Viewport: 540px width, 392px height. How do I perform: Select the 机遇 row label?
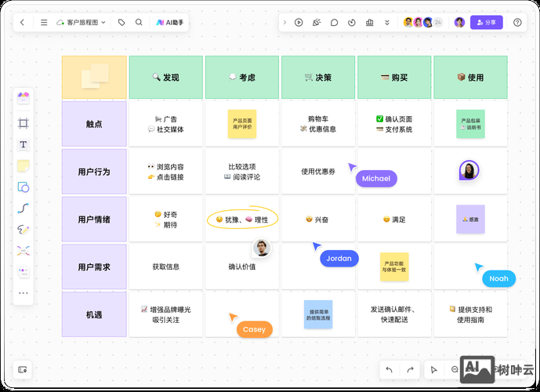click(x=94, y=314)
